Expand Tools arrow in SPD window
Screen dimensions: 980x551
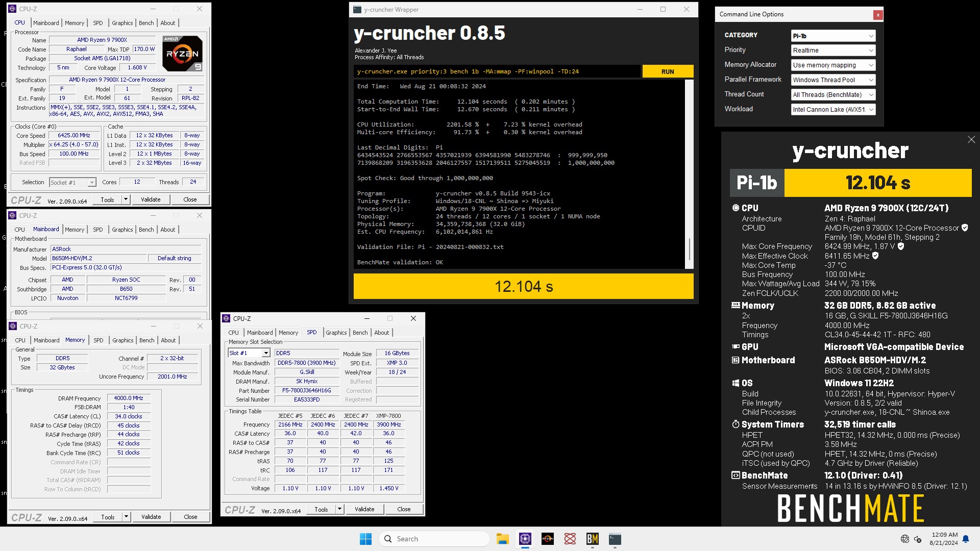(339, 509)
